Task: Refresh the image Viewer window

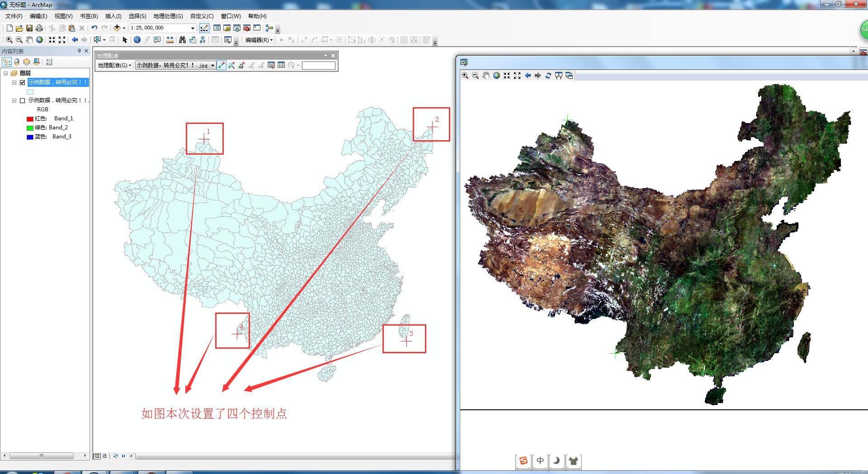Action: 548,76
